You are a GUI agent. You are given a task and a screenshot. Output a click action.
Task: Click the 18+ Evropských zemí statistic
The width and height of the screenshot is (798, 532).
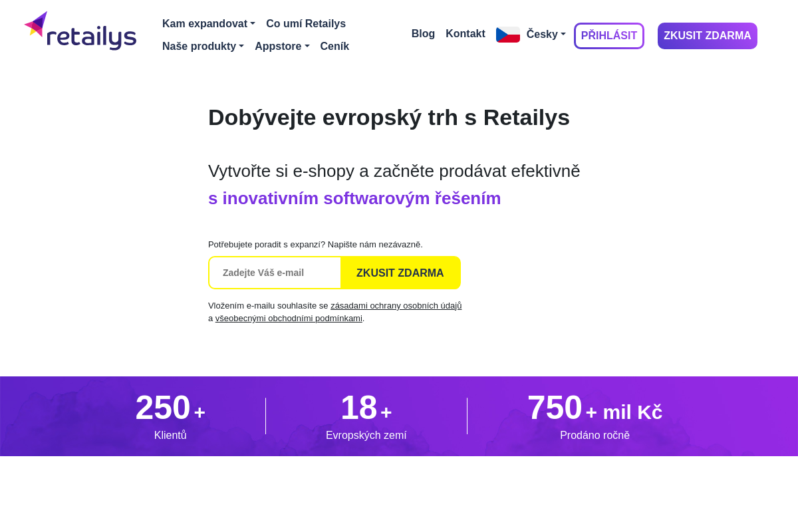366,416
